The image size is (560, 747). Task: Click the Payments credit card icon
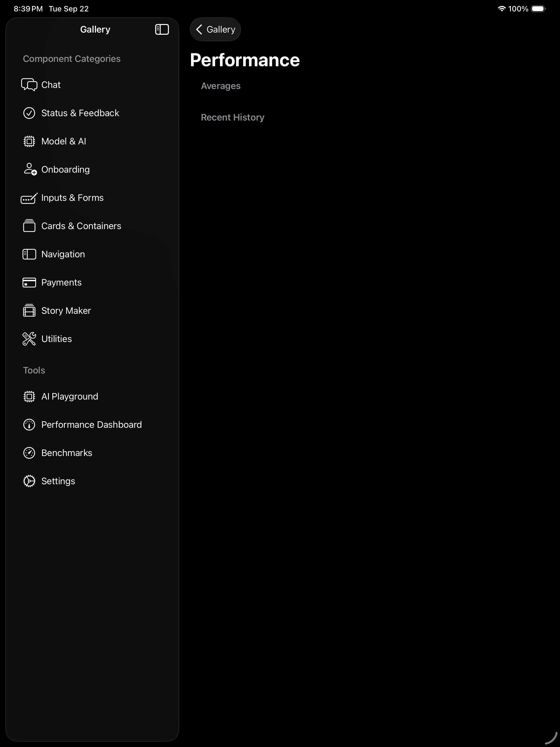(29, 283)
